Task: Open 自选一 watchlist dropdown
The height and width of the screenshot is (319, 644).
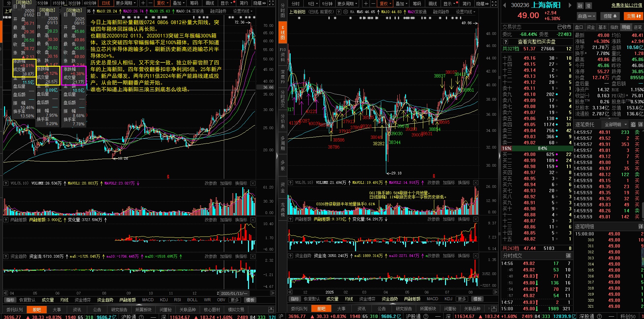Action: coord(586,16)
